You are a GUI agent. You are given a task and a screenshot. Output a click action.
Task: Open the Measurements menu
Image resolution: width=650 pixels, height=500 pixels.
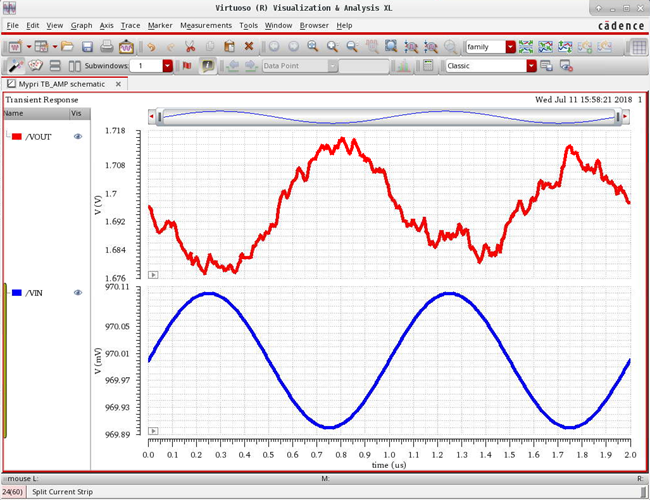pos(206,26)
